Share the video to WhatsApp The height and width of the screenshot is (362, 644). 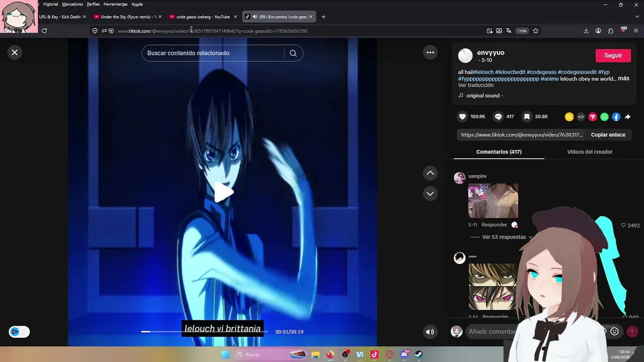pos(604,117)
